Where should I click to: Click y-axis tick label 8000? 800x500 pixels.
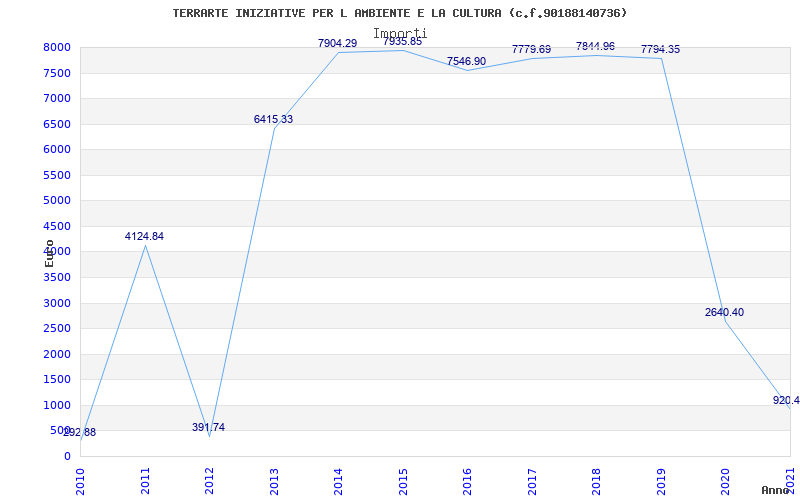[57, 48]
